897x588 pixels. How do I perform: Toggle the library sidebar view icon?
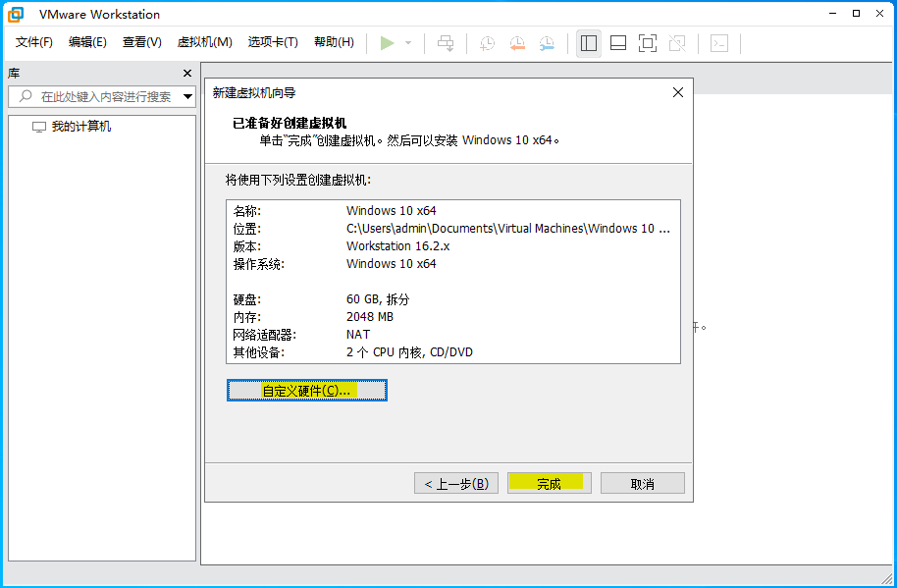click(589, 43)
